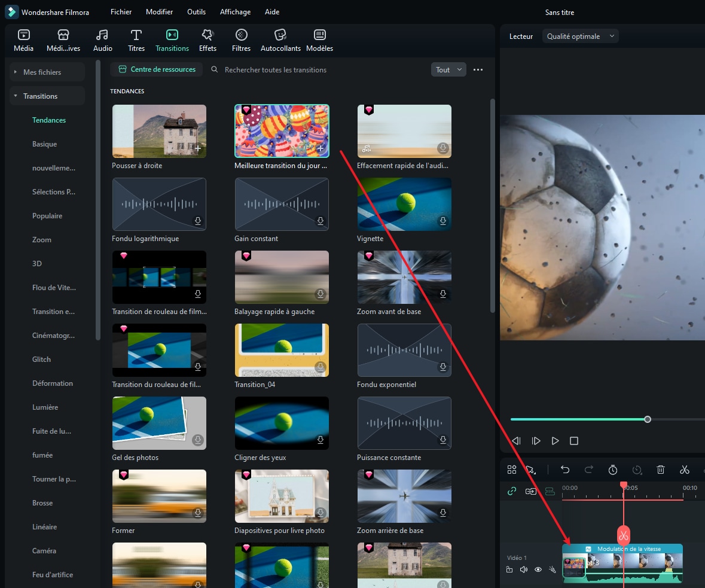705x588 pixels.
Task: Click the play-from-start frame button
Action: click(x=536, y=441)
